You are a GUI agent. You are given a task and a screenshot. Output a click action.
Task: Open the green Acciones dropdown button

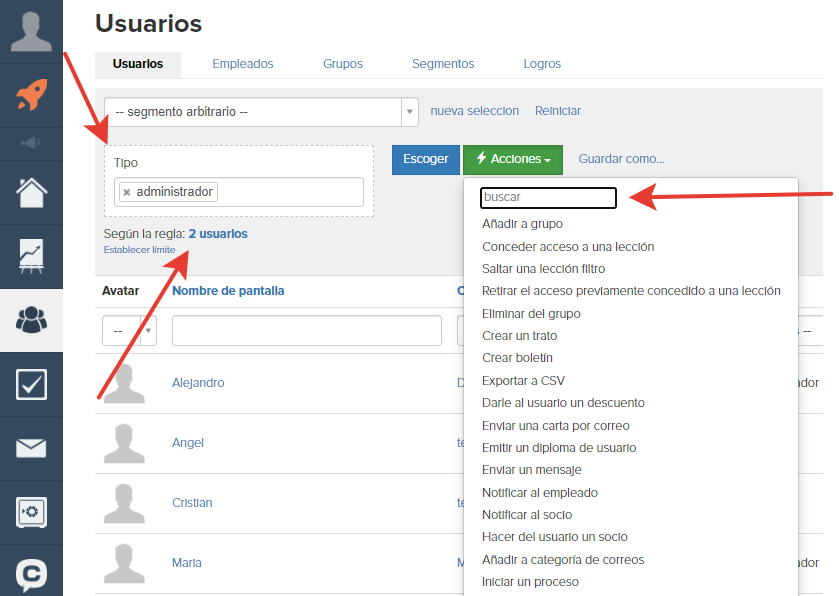click(x=513, y=159)
